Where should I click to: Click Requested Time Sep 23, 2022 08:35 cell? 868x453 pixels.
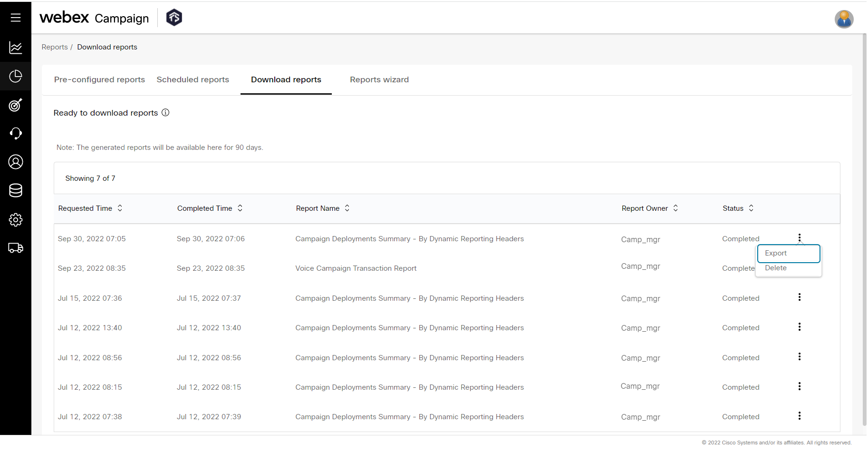(x=92, y=268)
